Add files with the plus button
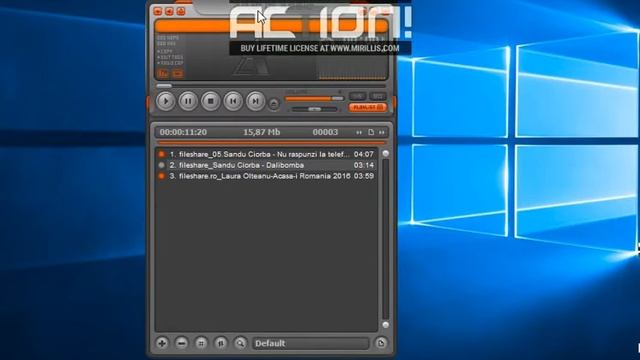The height and width of the screenshot is (360, 640). click(162, 343)
